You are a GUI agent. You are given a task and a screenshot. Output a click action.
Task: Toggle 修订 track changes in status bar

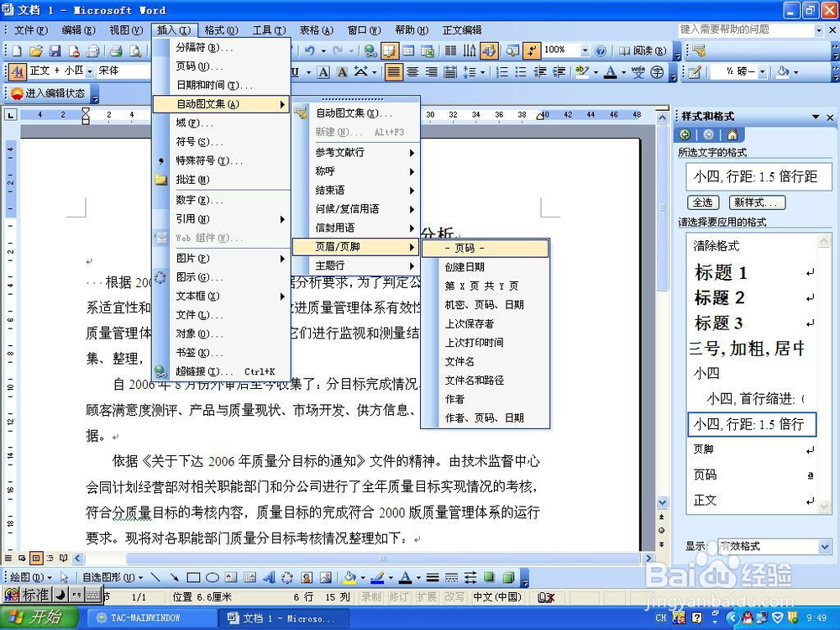398,596
